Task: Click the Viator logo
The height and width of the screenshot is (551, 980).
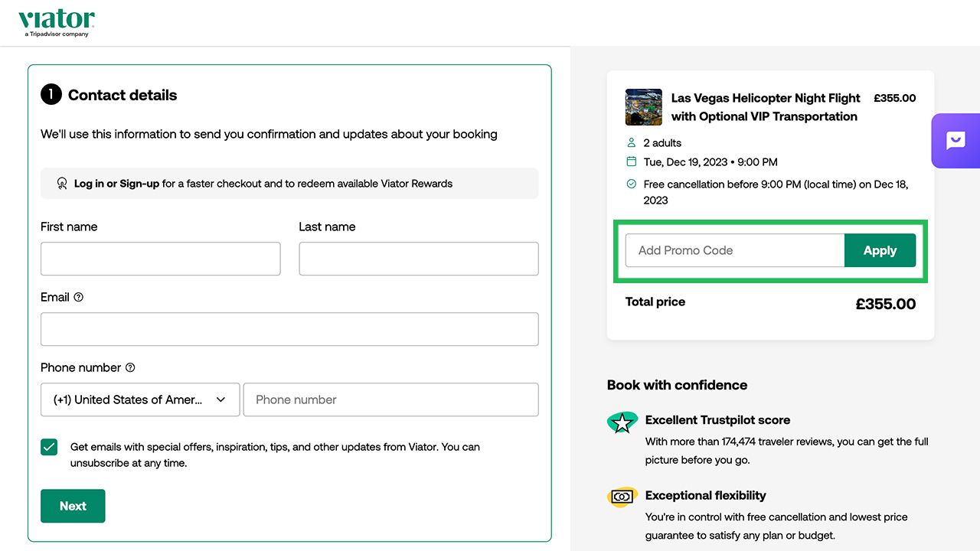Action: point(57,23)
